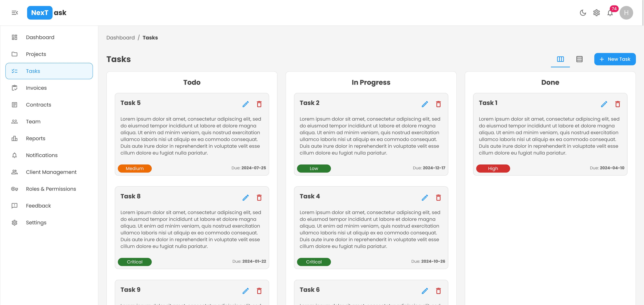
Task: Delete Task 4 with the trash icon
Action: click(x=438, y=198)
